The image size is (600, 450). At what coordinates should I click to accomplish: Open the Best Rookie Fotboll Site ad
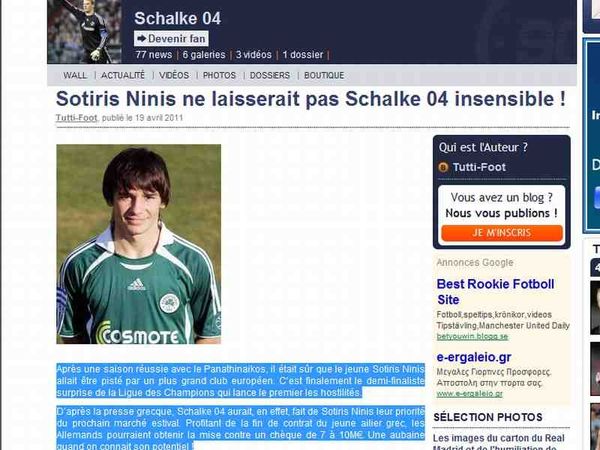click(x=495, y=292)
